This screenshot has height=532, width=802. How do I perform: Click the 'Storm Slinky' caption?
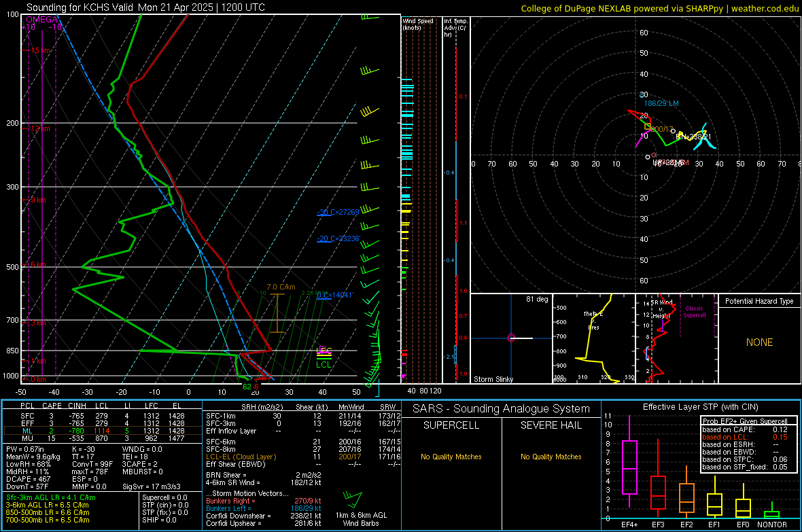[493, 379]
